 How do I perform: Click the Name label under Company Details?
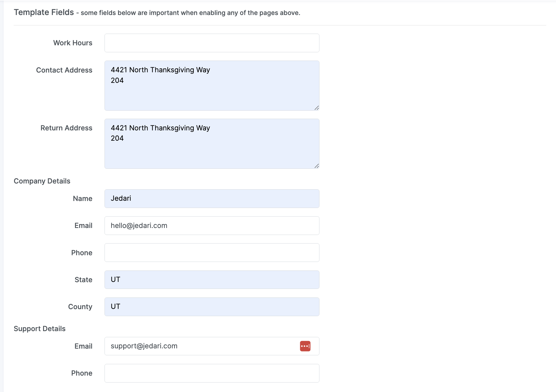tap(83, 199)
